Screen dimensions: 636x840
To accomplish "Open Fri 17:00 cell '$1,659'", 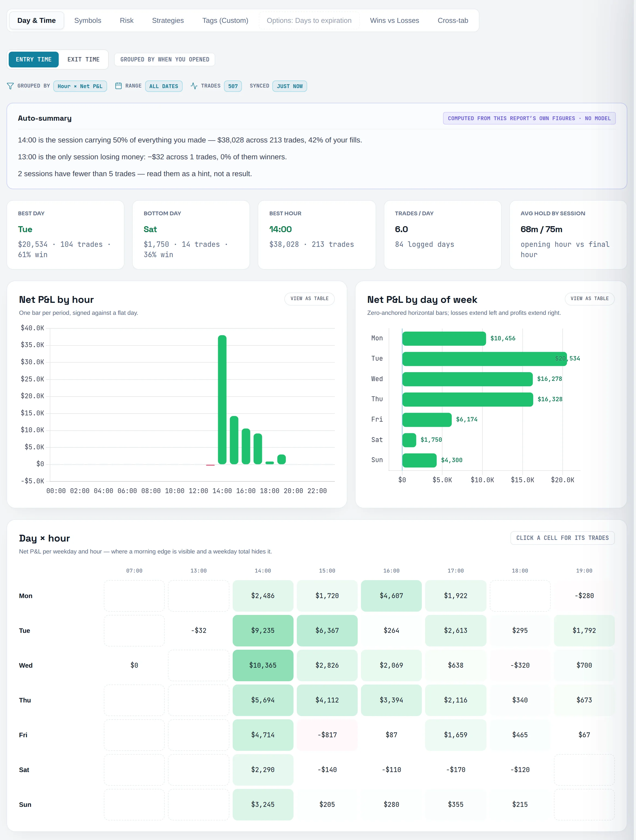I will click(x=456, y=735).
